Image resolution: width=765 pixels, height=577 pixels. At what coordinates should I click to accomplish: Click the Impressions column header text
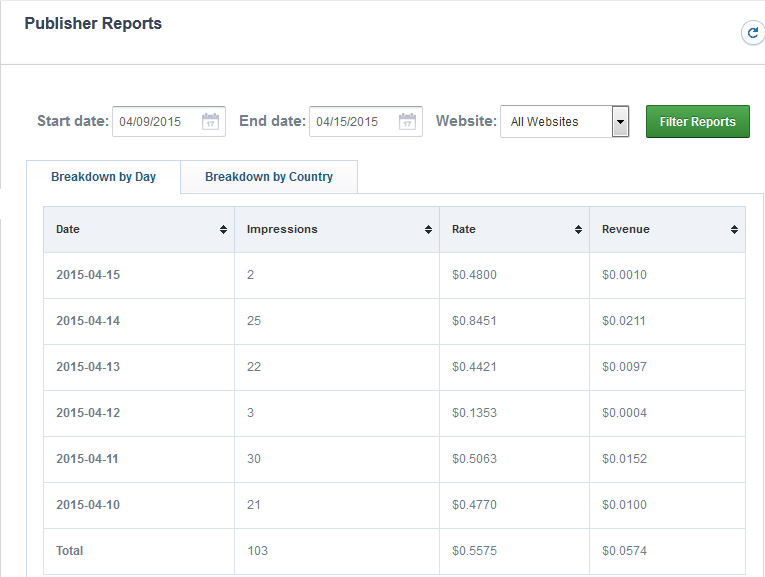click(x=282, y=229)
